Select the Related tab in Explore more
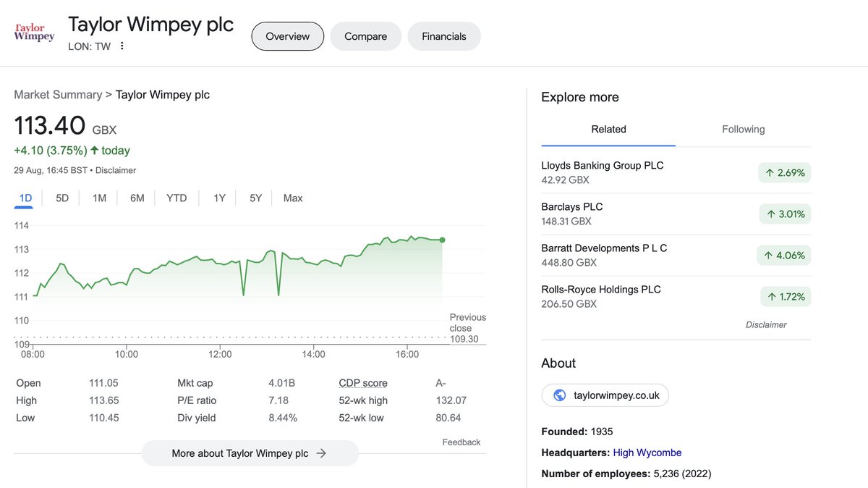 click(608, 129)
